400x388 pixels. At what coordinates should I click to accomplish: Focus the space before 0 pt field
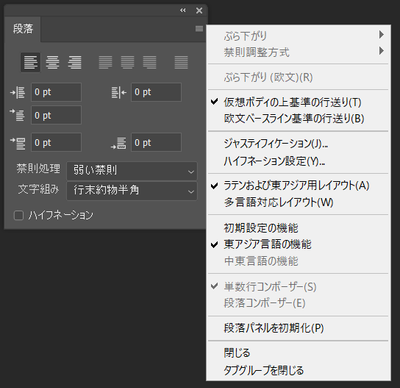[x=56, y=142]
